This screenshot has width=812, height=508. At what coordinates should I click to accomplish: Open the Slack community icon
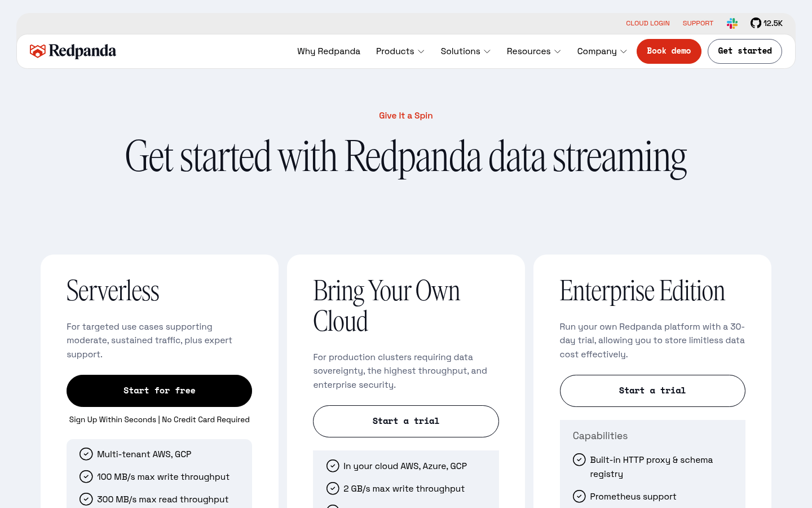pyautogui.click(x=732, y=23)
